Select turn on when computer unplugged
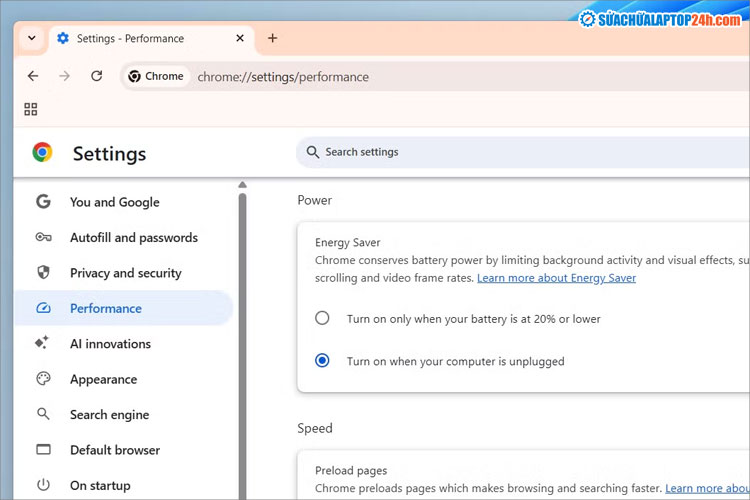The image size is (750, 500). tap(322, 360)
